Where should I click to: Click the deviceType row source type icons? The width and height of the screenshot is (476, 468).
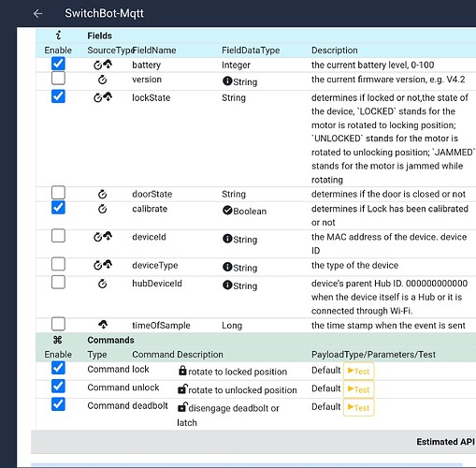[103, 265]
